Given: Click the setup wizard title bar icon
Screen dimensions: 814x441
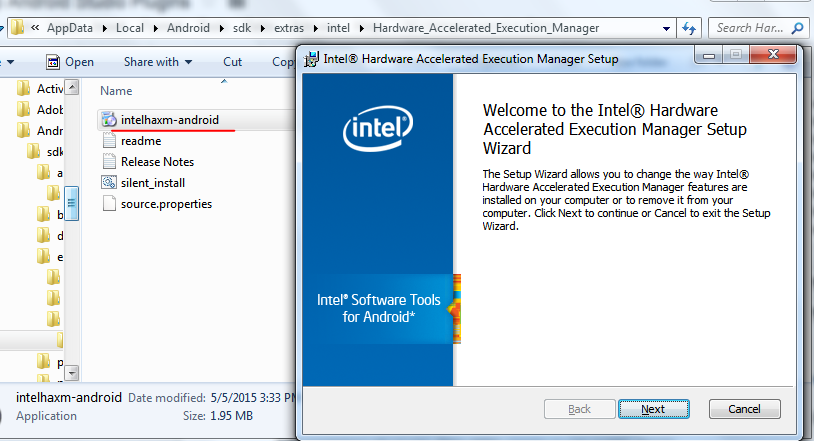Looking at the screenshot, I should [311, 59].
